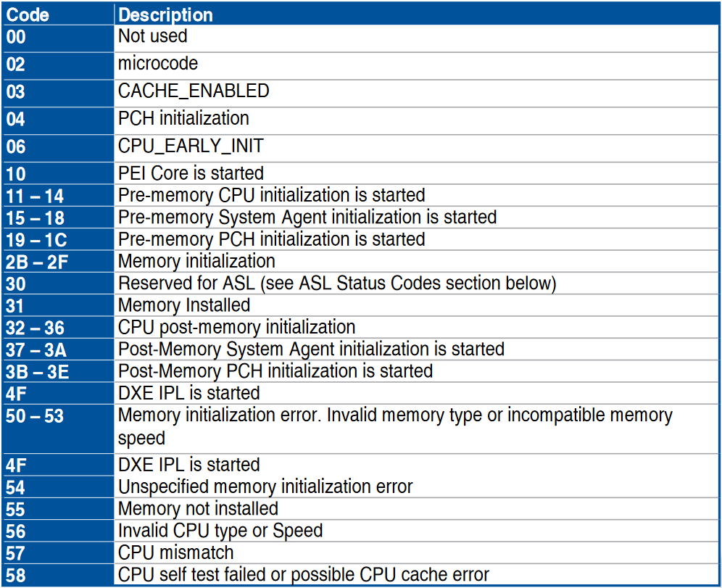Select the code cell "00"

[x=16, y=37]
